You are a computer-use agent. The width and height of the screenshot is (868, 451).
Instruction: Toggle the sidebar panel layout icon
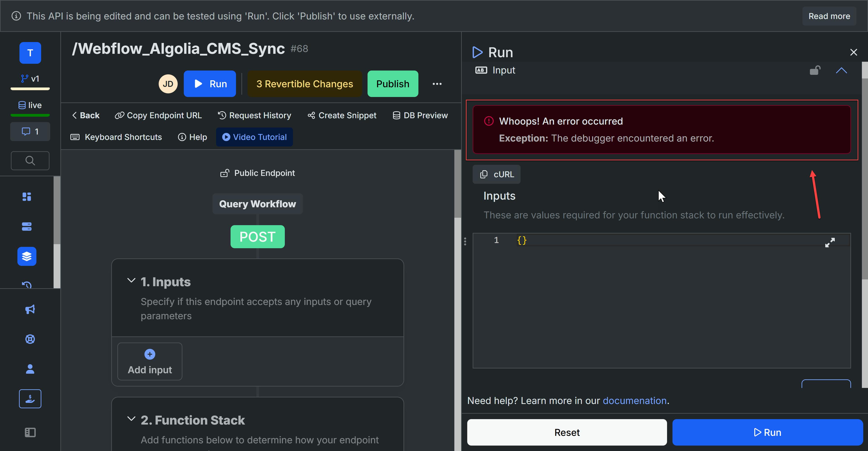click(30, 432)
